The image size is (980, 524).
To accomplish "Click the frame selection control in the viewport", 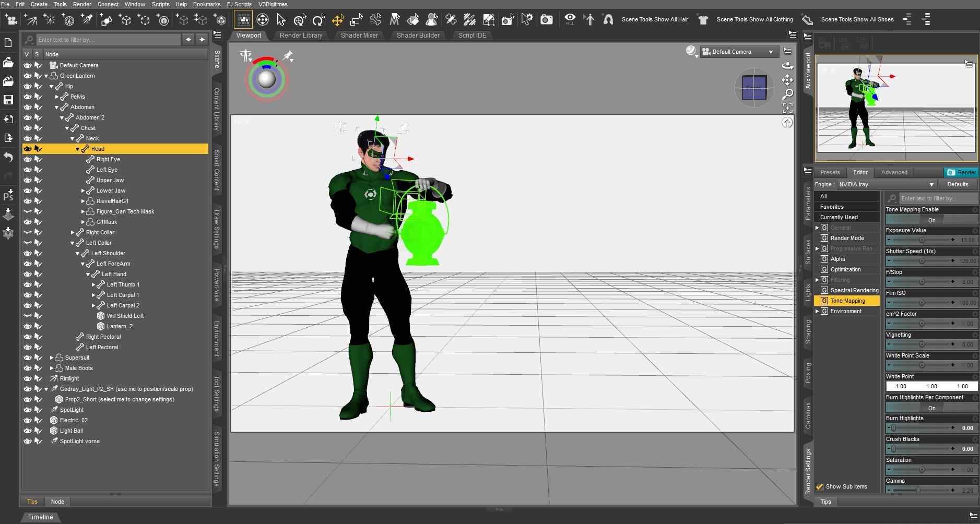I will (x=787, y=108).
